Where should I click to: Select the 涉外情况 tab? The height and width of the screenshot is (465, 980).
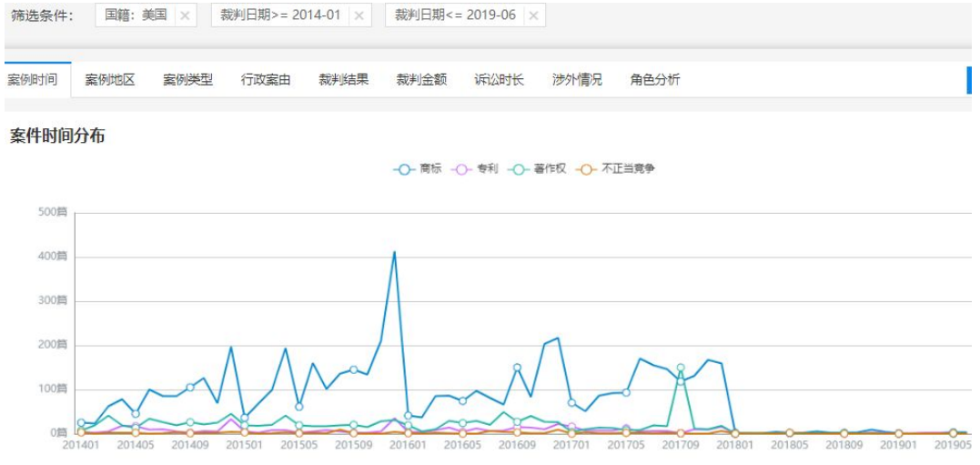pyautogui.click(x=577, y=80)
